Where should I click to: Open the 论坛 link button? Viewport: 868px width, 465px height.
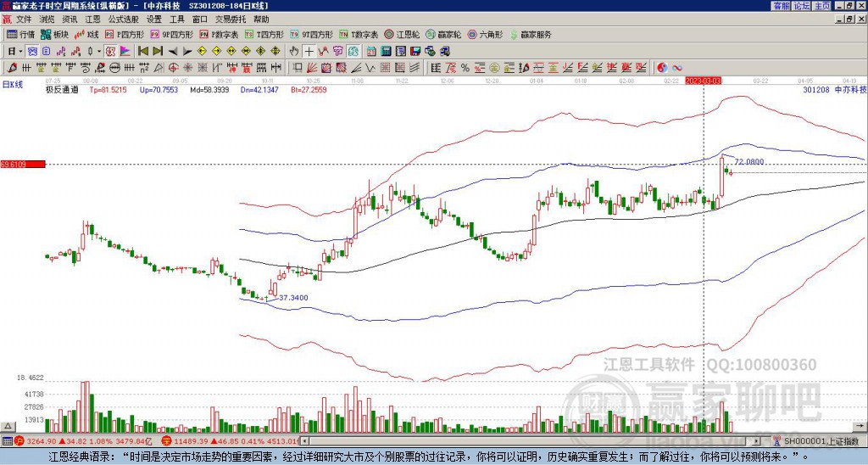click(801, 6)
